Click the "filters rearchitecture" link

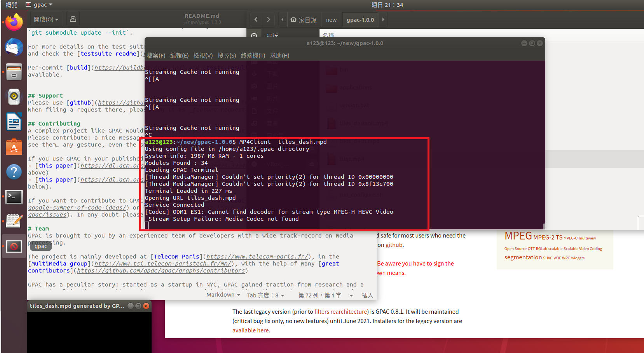tap(341, 311)
